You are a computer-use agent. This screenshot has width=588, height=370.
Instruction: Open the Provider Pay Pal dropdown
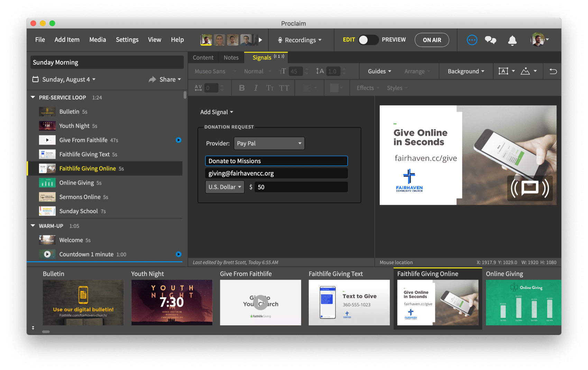coord(269,143)
